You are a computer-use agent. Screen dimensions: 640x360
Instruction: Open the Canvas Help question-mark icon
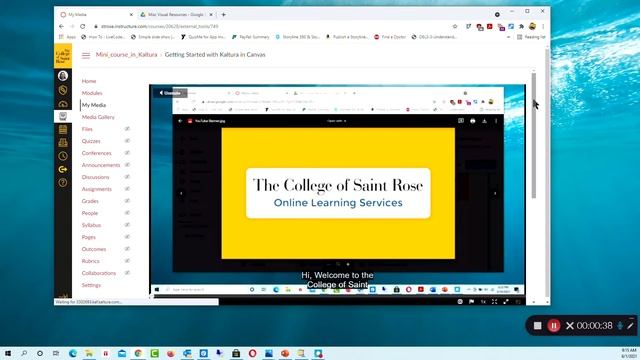[63, 182]
